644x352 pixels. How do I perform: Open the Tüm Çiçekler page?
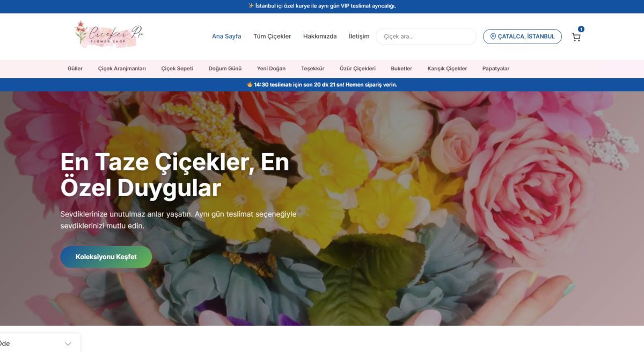point(272,37)
